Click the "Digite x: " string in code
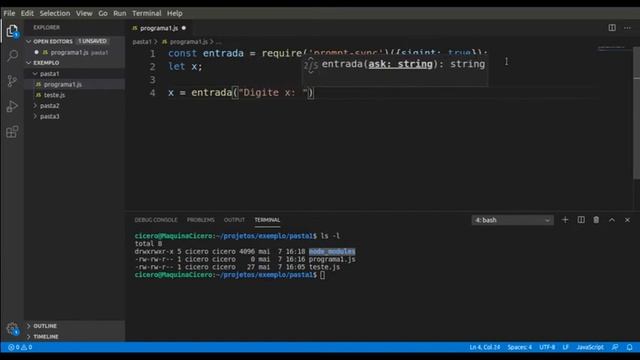Screen dimensions: 640x360 [273, 92]
